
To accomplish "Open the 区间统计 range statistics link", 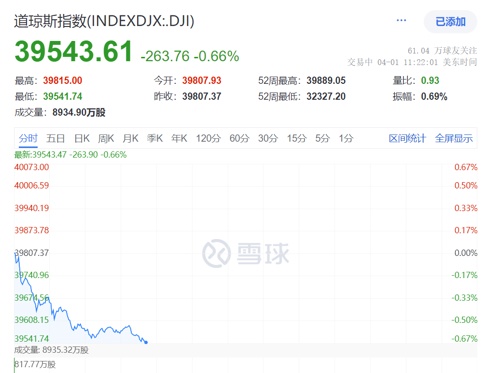I will 407,138.
